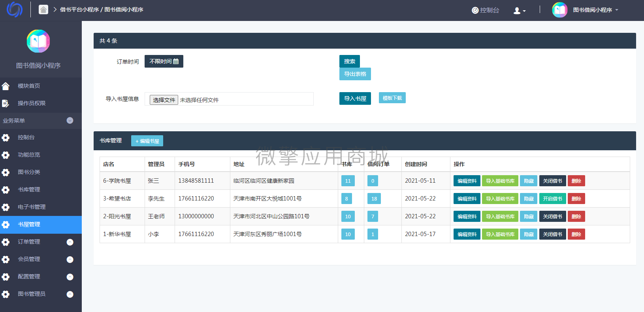
Task: Click the book app avatar in top bar
Action: pos(559,10)
